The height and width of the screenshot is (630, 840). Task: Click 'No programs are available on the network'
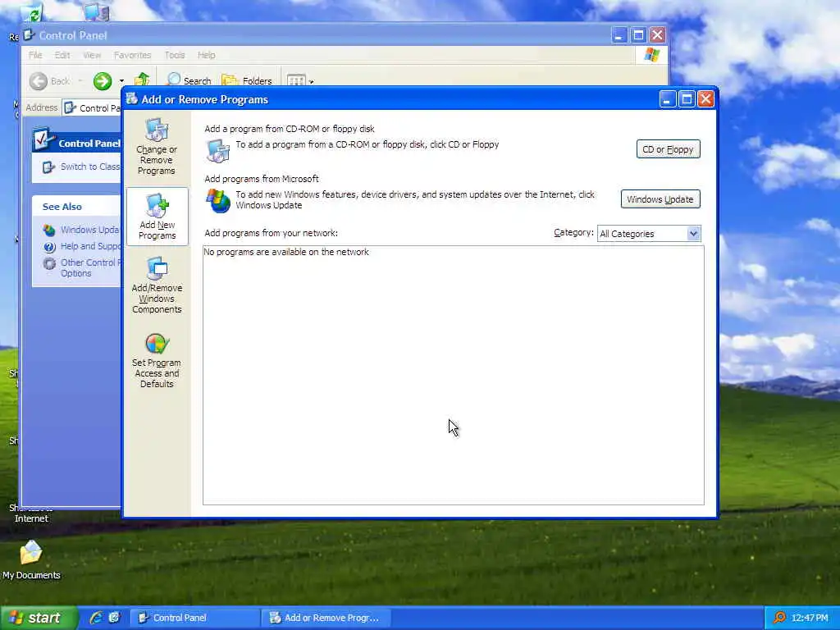pyautogui.click(x=286, y=252)
